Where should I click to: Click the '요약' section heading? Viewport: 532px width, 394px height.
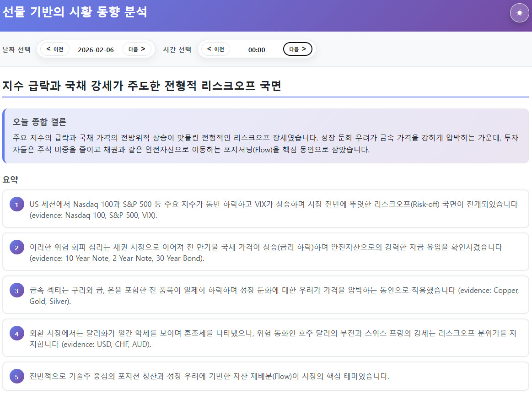click(x=11, y=179)
